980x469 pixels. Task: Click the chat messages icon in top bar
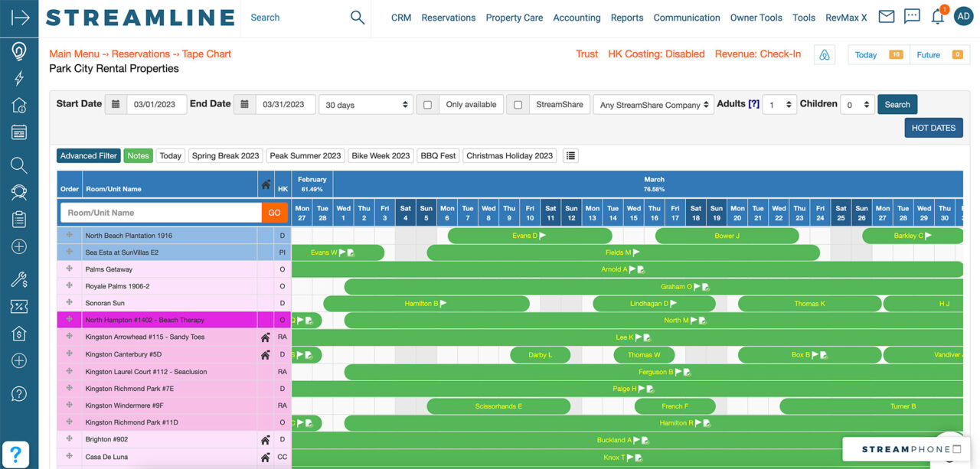(911, 15)
